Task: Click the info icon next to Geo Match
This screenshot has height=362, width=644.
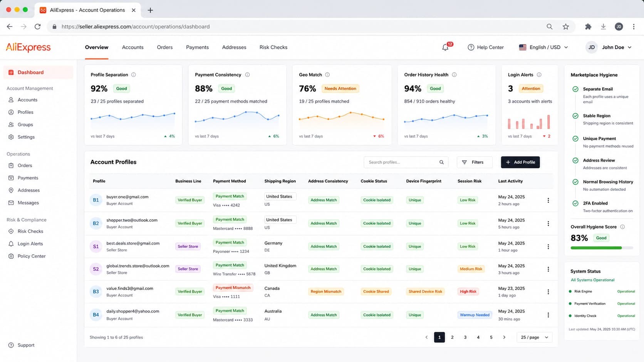Action: point(327,75)
